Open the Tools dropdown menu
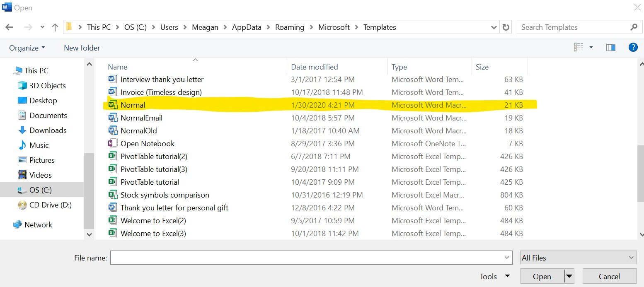The width and height of the screenshot is (644, 287). pyautogui.click(x=495, y=277)
